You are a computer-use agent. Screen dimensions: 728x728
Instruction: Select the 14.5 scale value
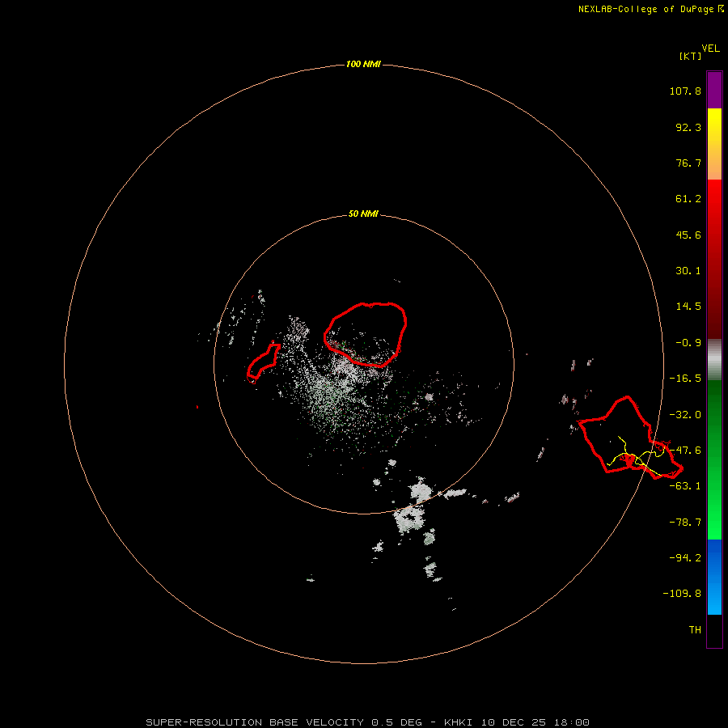pos(688,307)
